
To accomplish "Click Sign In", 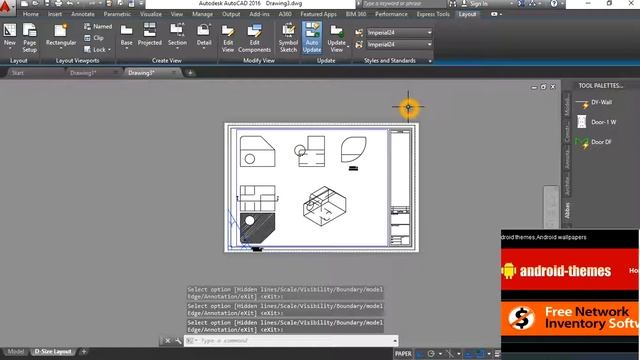I will 478,4.
